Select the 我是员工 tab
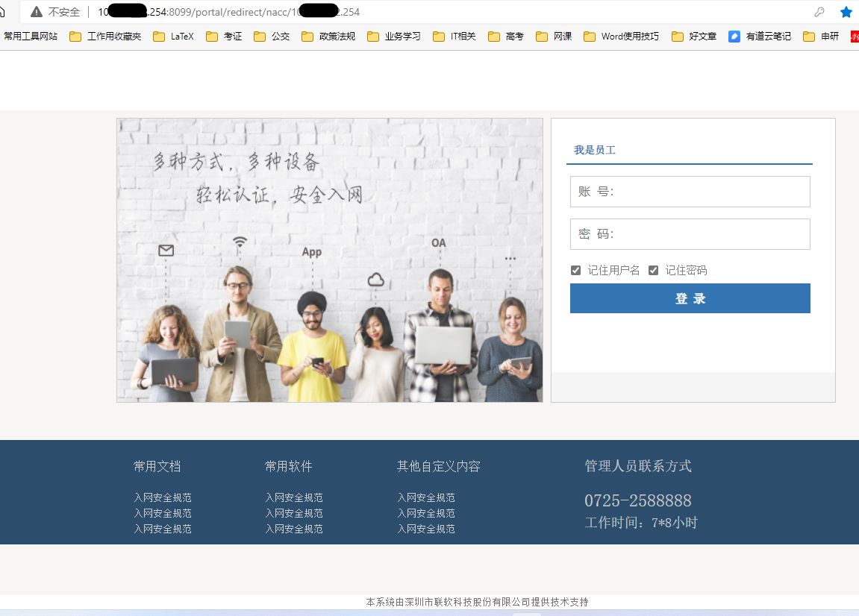Viewport: 859px width, 616px height. pyautogui.click(x=594, y=150)
